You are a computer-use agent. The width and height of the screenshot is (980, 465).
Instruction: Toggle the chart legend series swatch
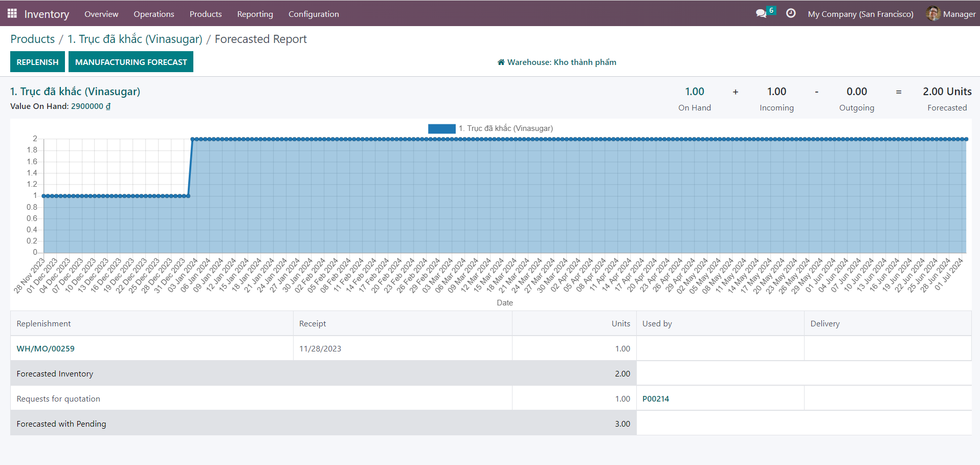click(x=441, y=129)
